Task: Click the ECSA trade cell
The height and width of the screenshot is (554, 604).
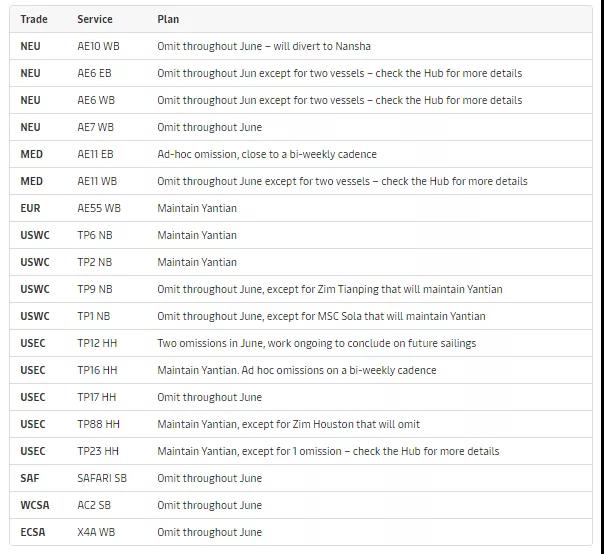Action: pos(33,532)
